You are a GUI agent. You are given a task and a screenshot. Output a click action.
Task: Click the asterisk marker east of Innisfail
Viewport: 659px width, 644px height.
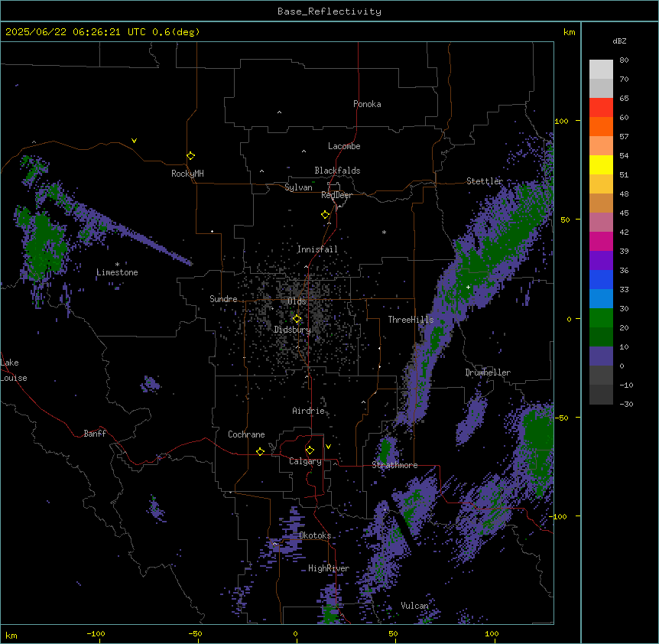pyautogui.click(x=384, y=232)
